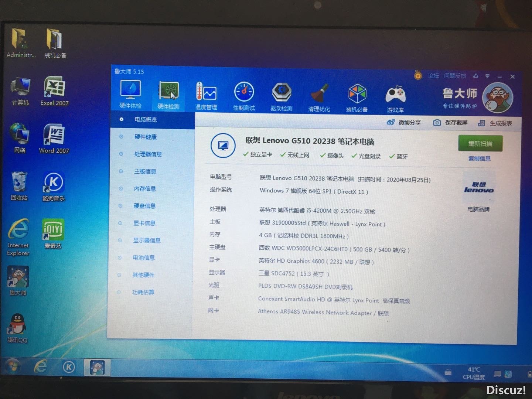Open Word 2007 desktop shortcut

click(54, 139)
